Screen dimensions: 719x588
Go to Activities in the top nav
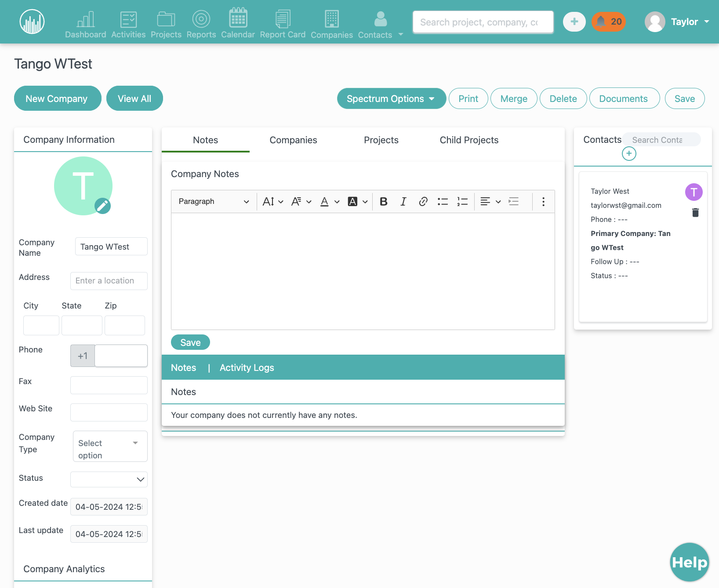128,25
